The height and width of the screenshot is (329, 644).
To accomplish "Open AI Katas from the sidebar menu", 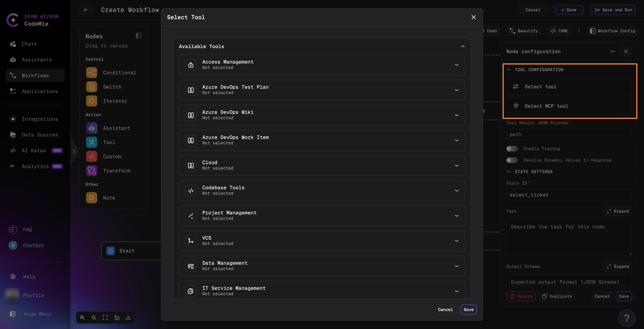I will tap(33, 150).
